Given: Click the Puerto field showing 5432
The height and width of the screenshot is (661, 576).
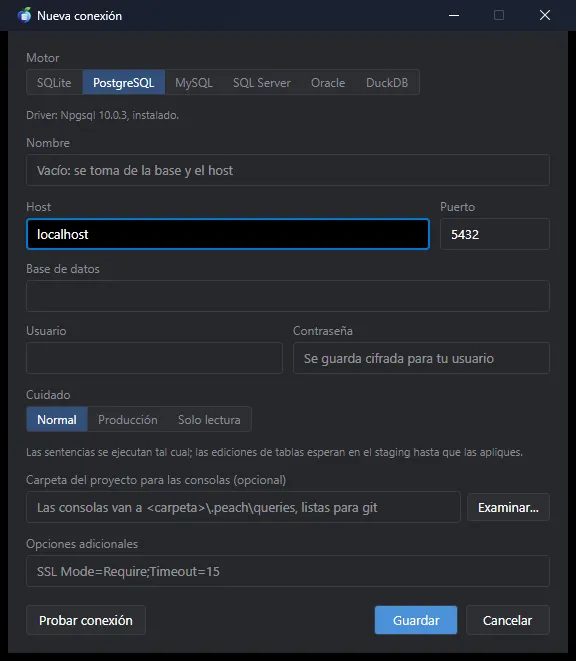Looking at the screenshot, I should click(x=495, y=234).
